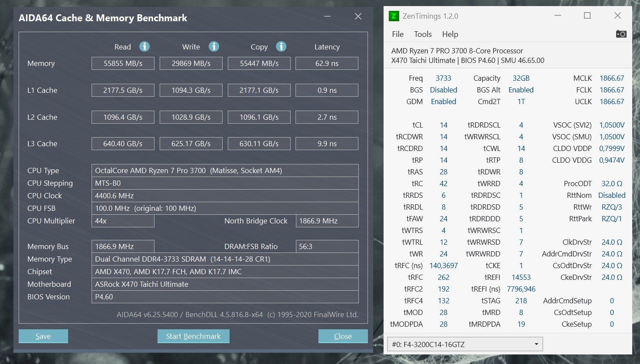Open the Help menu in ZenTimings
The height and width of the screenshot is (364, 640).
pyautogui.click(x=450, y=34)
